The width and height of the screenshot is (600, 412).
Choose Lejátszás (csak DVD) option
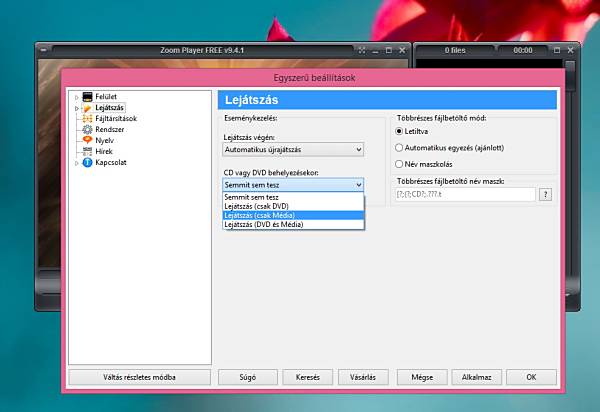[293, 207]
